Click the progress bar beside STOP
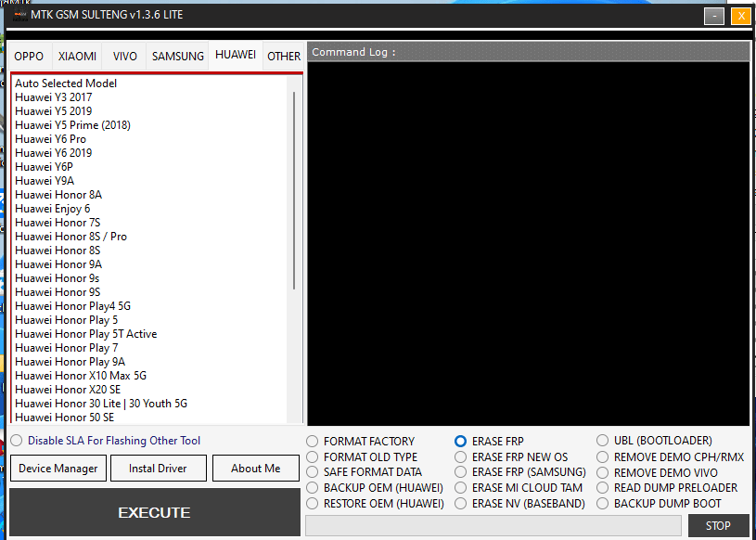756x540 pixels. click(496, 525)
